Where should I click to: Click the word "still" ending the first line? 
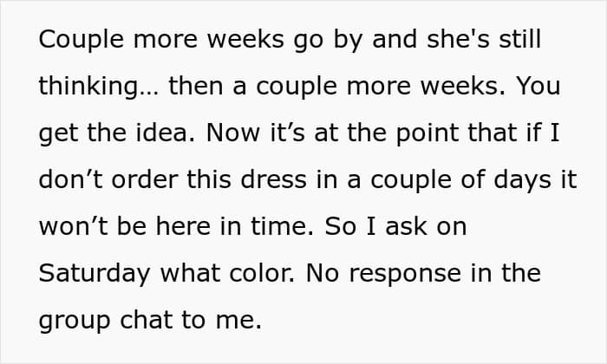pos(519,39)
